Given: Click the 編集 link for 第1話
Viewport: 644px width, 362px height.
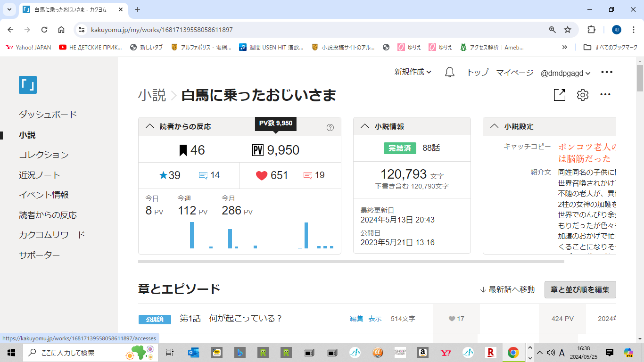Looking at the screenshot, I should pos(356,319).
